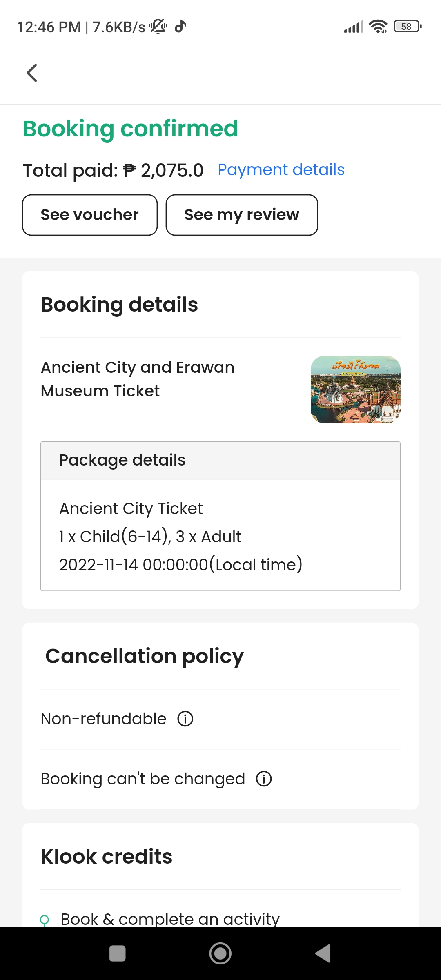This screenshot has height=980, width=441.
Task: Tap the Book & complete an activity item
Action: pyautogui.click(x=170, y=919)
